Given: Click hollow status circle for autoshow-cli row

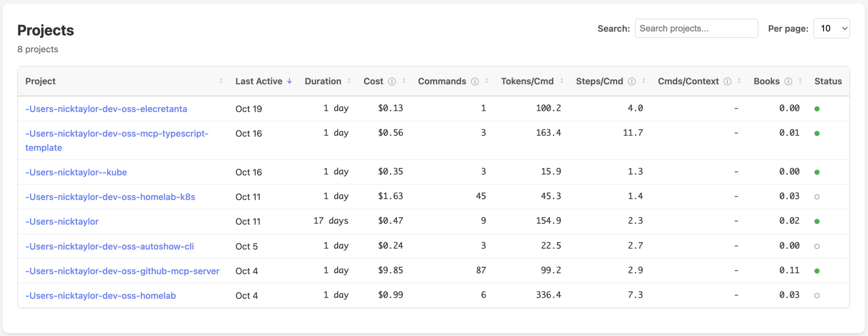Looking at the screenshot, I should [x=817, y=247].
